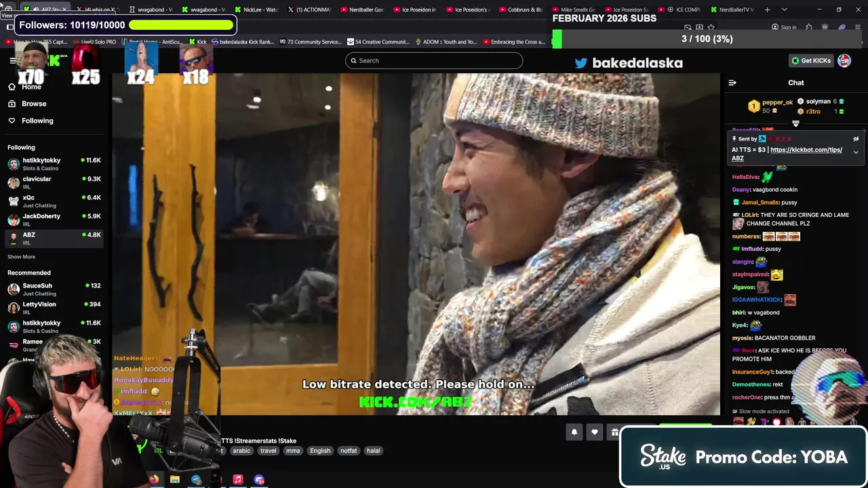Open clavicular channel in Following list

[x=54, y=182]
